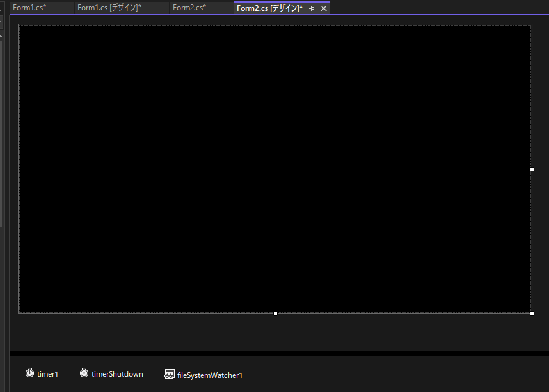The height and width of the screenshot is (392, 549).
Task: Click the stopwatch icon beside timerShutdown
Action: [x=84, y=373]
